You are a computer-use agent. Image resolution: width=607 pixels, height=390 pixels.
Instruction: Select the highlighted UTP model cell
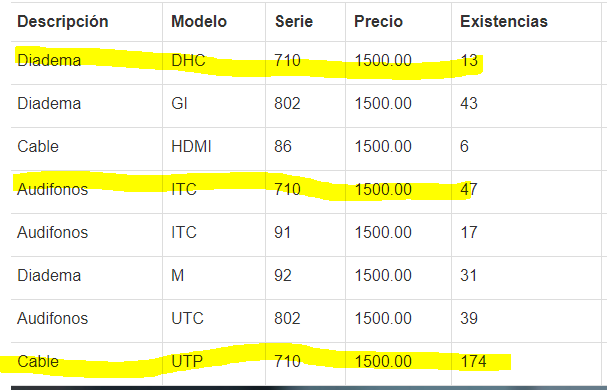187,361
